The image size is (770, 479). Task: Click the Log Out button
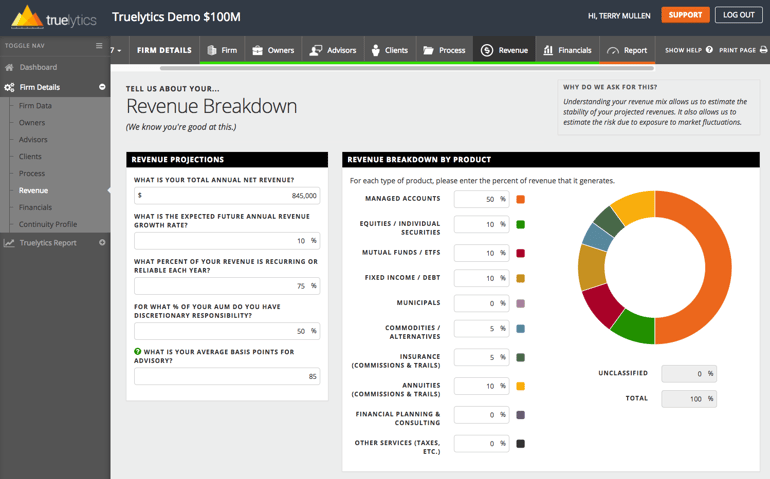[x=739, y=15]
